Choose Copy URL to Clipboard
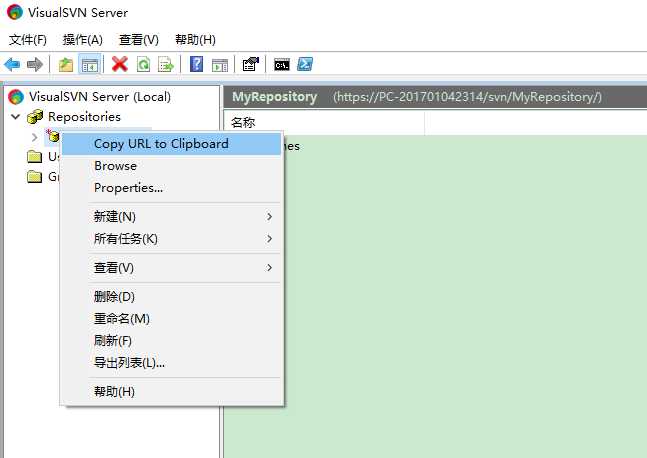 172,144
